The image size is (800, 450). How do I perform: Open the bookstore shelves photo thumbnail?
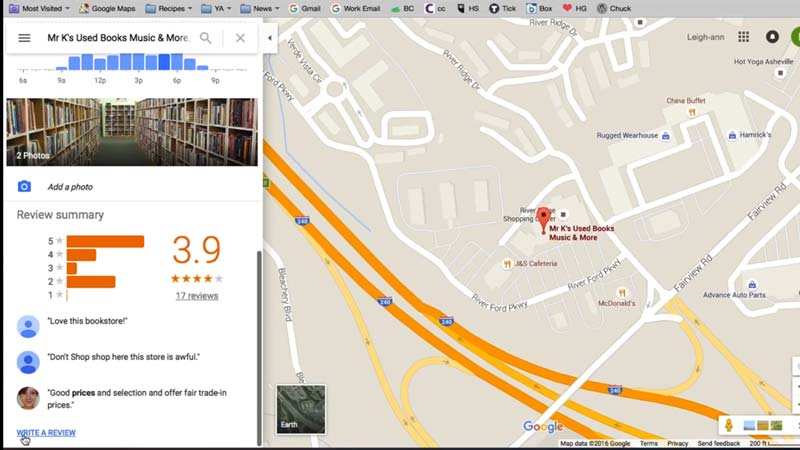pos(132,132)
